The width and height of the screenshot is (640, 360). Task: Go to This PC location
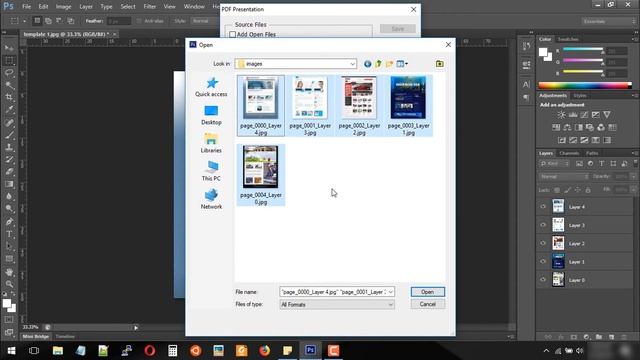[211, 171]
